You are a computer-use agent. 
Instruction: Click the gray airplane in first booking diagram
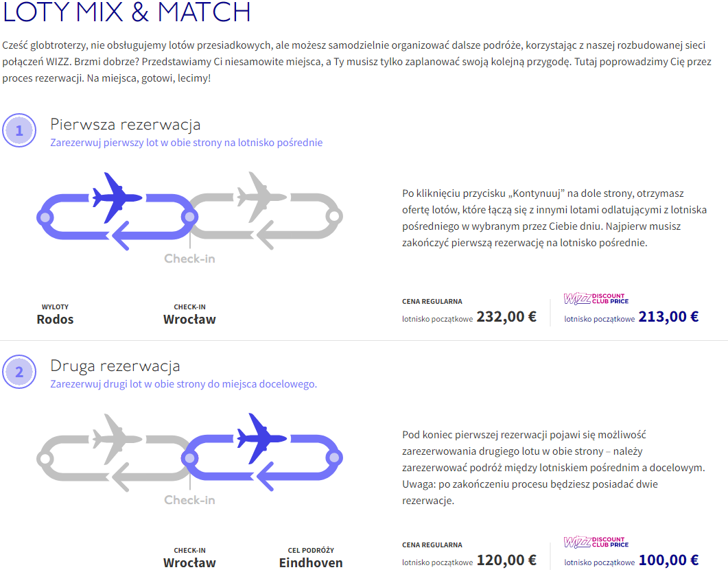(x=261, y=197)
